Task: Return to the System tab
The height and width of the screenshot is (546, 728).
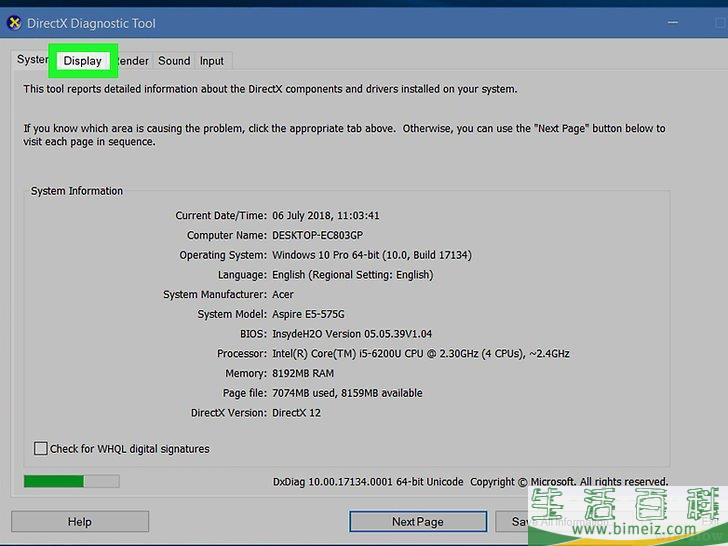Action: (32, 60)
